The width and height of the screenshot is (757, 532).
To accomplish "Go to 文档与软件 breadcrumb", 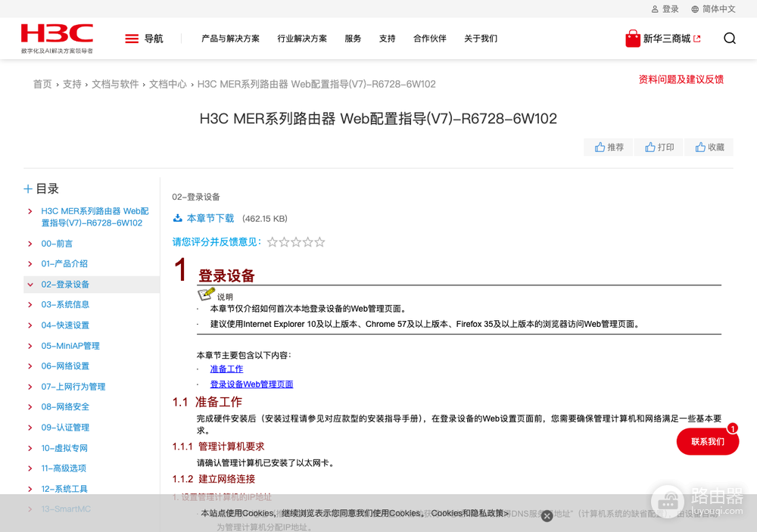I will click(x=115, y=84).
